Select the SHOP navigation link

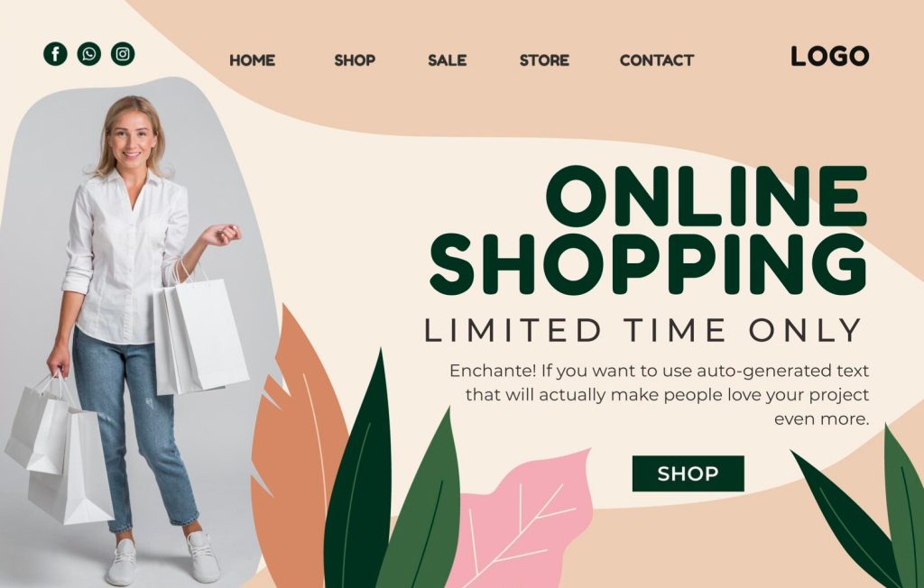(355, 60)
